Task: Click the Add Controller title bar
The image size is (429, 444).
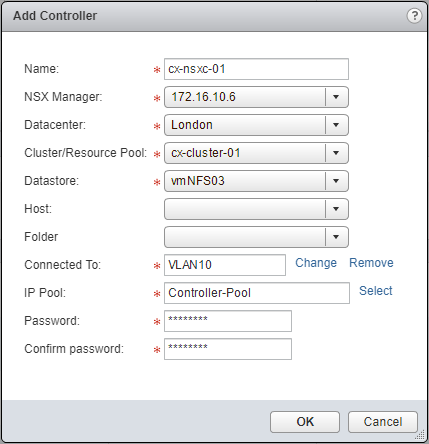Action: 214,16
